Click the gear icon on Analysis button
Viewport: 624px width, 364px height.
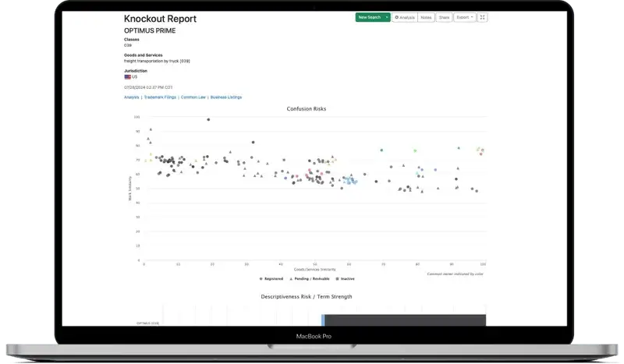click(x=396, y=17)
